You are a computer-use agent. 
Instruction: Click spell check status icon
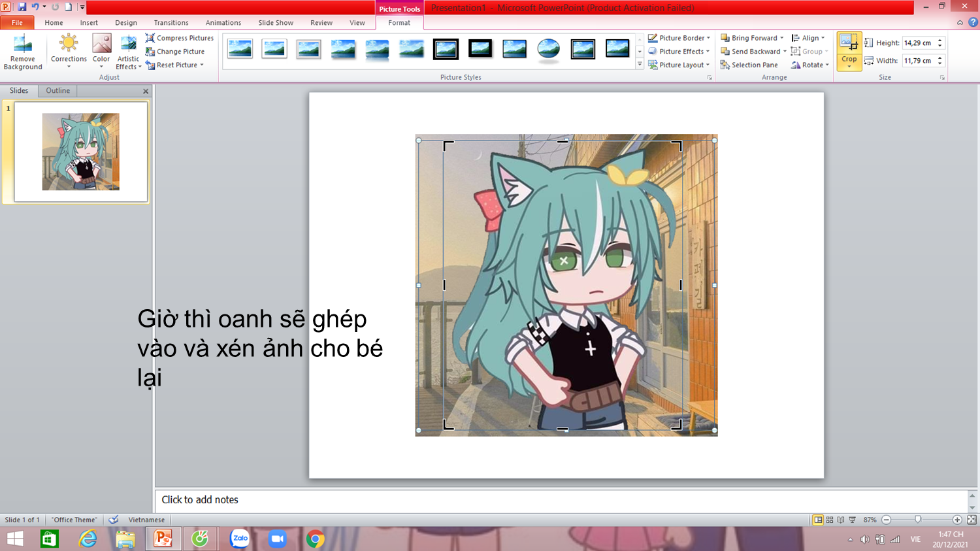tap(114, 520)
